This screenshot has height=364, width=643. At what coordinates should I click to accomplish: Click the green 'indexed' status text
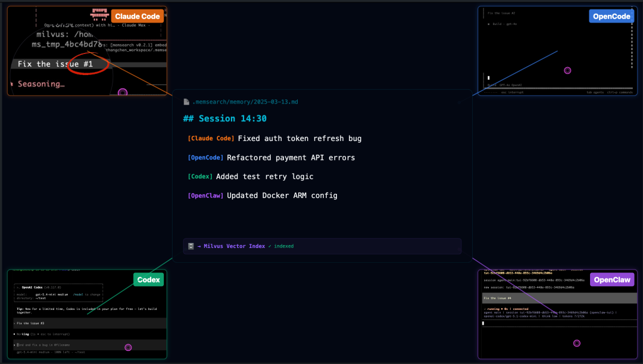coord(284,246)
